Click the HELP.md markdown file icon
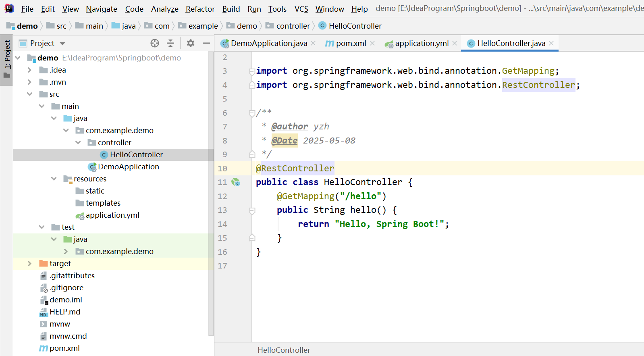The image size is (644, 356). coord(44,312)
